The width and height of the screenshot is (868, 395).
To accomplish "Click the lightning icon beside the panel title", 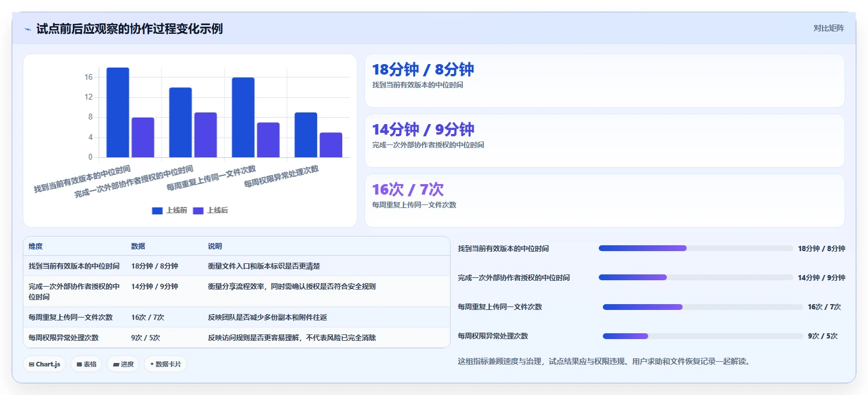I will coord(27,29).
